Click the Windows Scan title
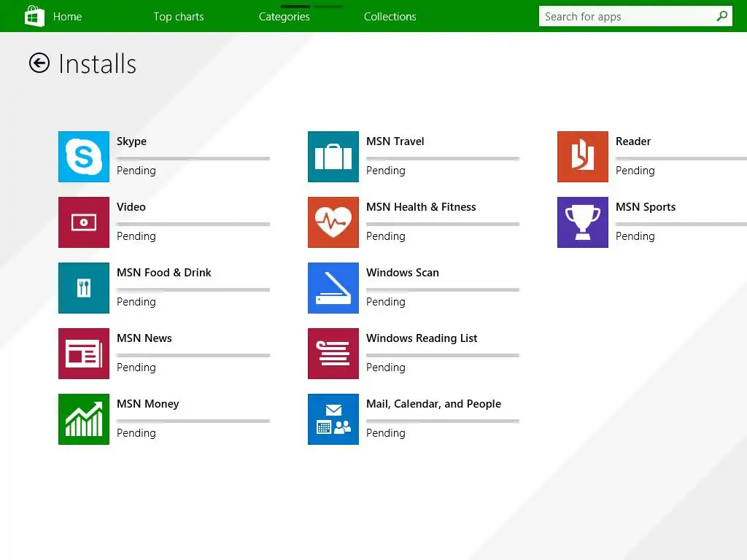The height and width of the screenshot is (560, 747). [x=403, y=273]
